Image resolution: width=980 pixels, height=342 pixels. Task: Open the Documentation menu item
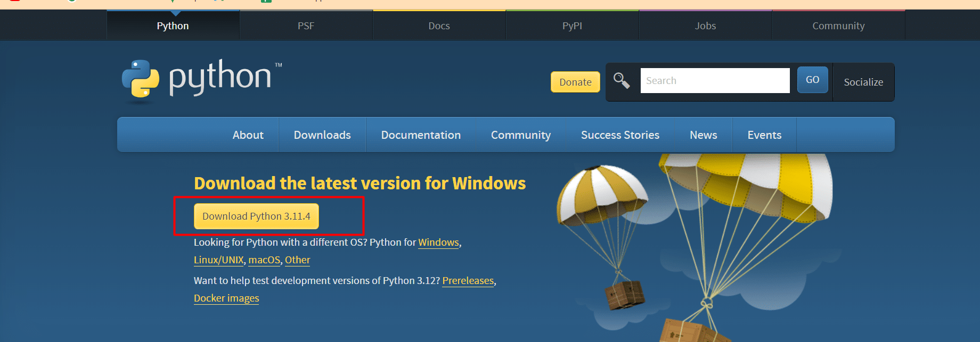tap(421, 135)
